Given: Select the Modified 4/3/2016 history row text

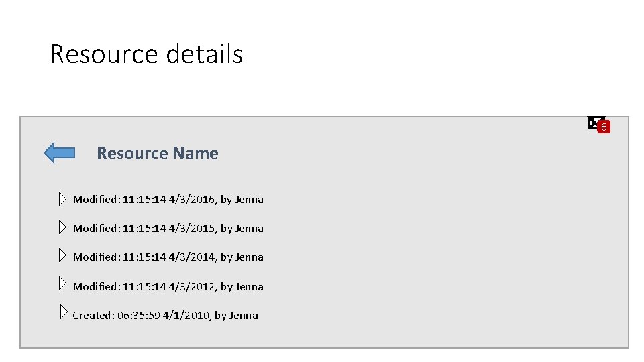Looking at the screenshot, I should coord(168,200).
